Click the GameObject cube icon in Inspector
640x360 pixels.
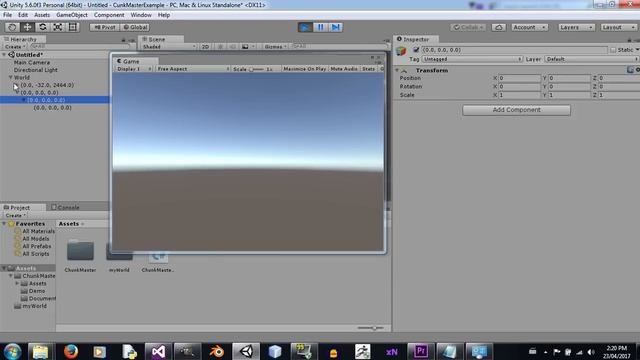[x=401, y=51]
